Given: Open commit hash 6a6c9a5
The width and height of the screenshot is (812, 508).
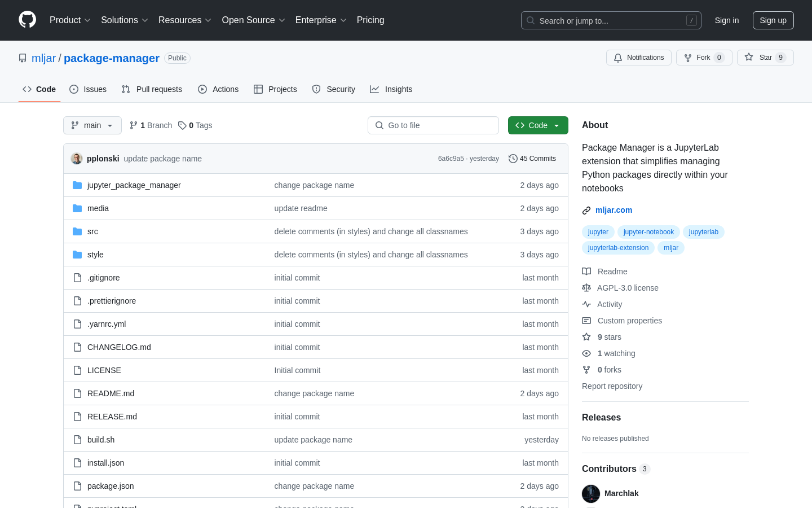Looking at the screenshot, I should [451, 159].
